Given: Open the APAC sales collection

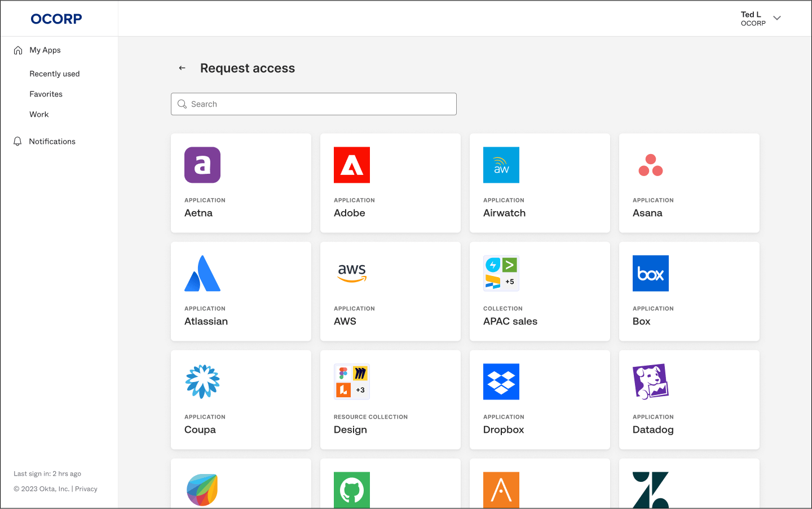Looking at the screenshot, I should 540,291.
